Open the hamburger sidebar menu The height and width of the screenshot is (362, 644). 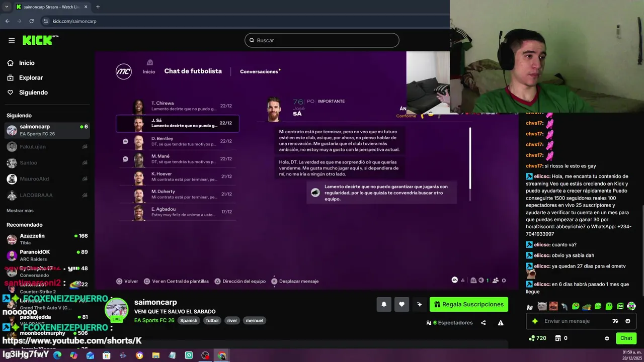point(12,40)
